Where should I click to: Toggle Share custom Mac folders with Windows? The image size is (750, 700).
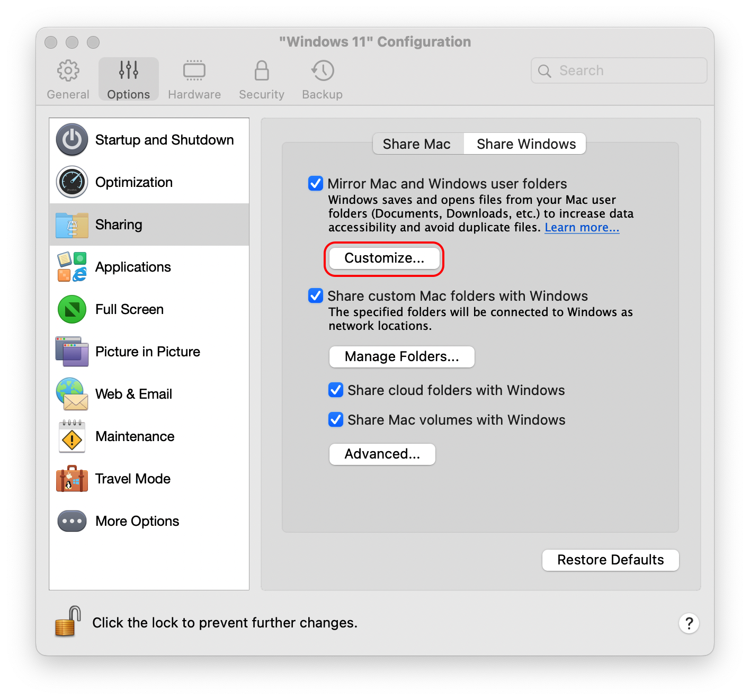coord(316,296)
